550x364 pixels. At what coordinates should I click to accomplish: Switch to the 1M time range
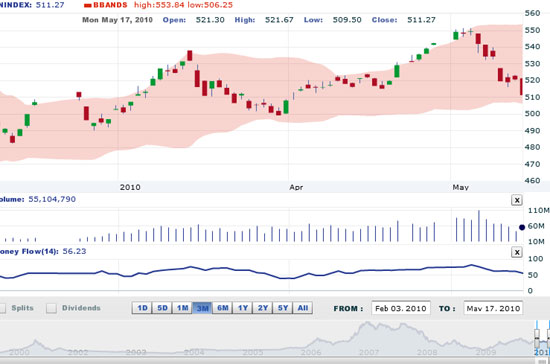(182, 308)
